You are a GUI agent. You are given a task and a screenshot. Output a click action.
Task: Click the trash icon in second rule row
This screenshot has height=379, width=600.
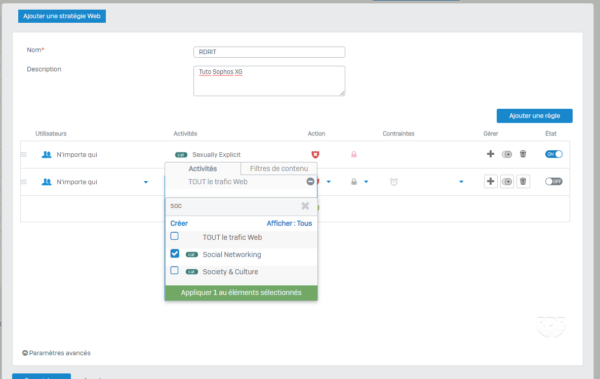[523, 181]
